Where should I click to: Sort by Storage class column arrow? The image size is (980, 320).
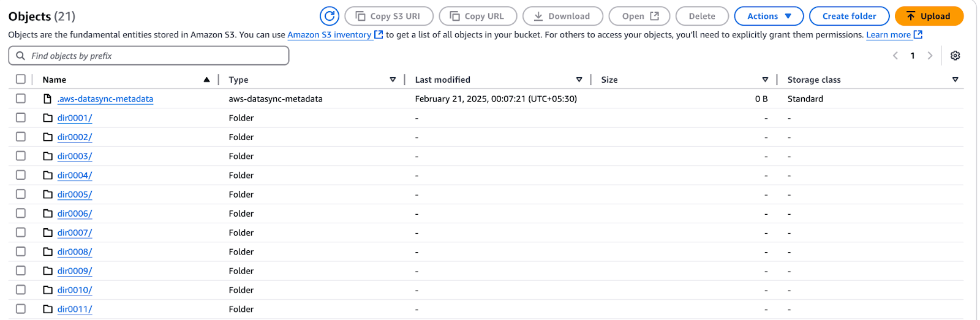[956, 80]
